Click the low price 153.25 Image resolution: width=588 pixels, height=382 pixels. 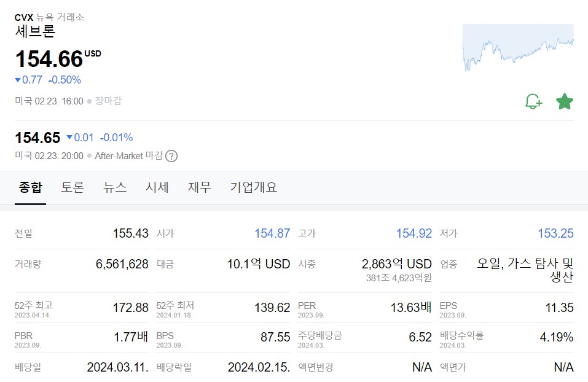[556, 233]
